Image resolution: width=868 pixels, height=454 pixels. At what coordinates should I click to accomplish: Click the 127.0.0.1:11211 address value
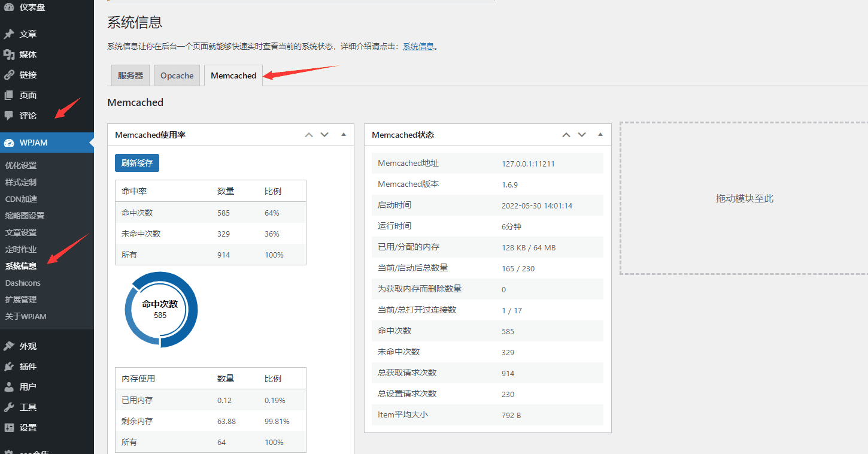(x=529, y=164)
